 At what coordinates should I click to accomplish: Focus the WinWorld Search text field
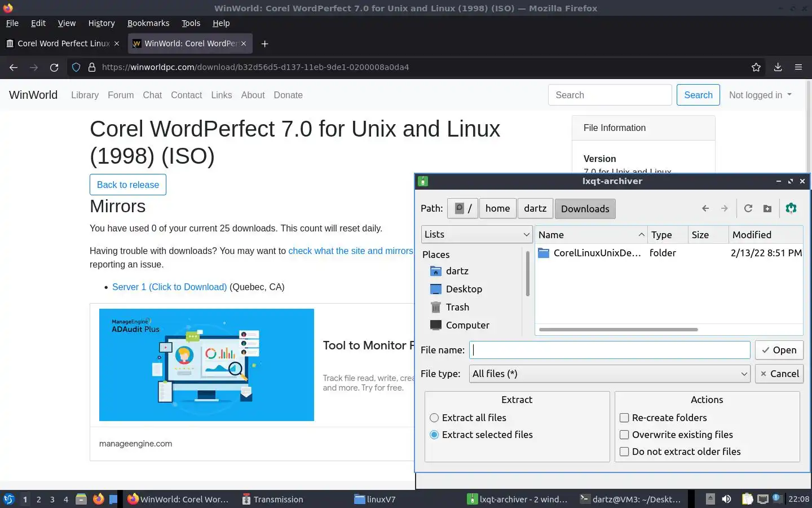[x=610, y=95]
